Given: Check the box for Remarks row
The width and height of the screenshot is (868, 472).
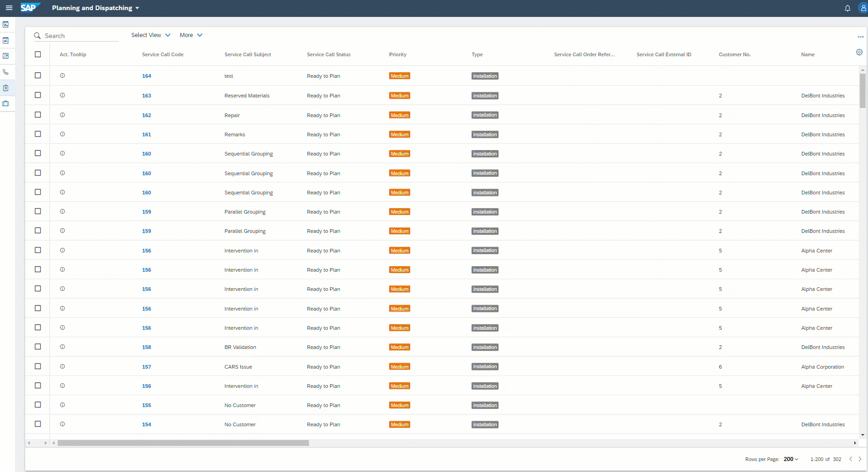Looking at the screenshot, I should pyautogui.click(x=38, y=134).
